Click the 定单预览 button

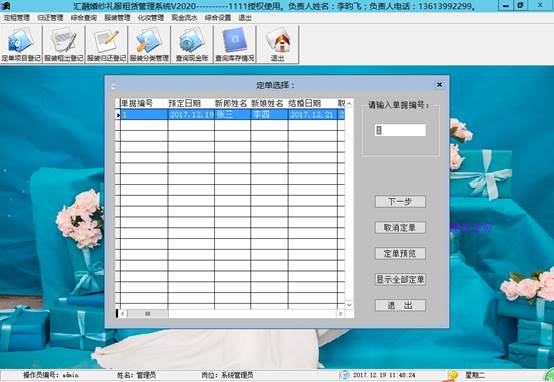pos(400,253)
